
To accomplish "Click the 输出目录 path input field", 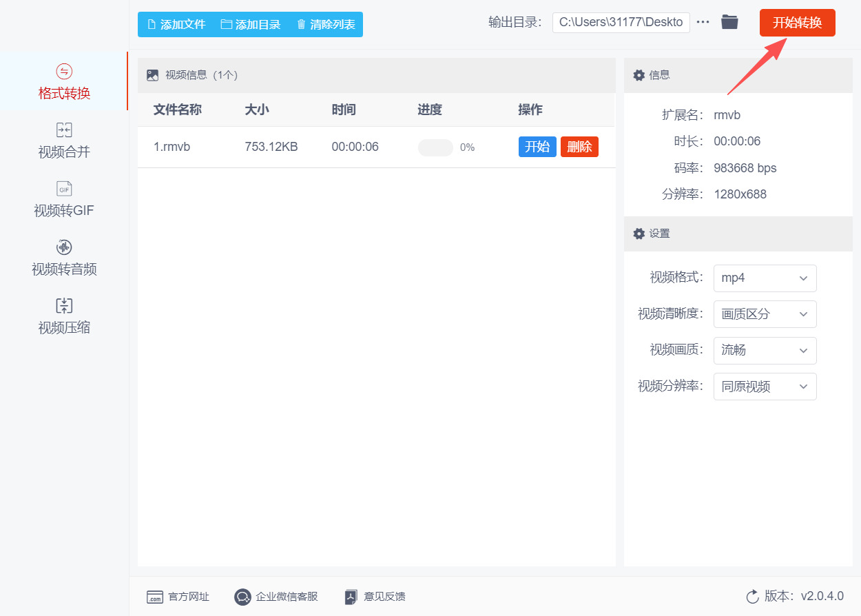I will (621, 22).
